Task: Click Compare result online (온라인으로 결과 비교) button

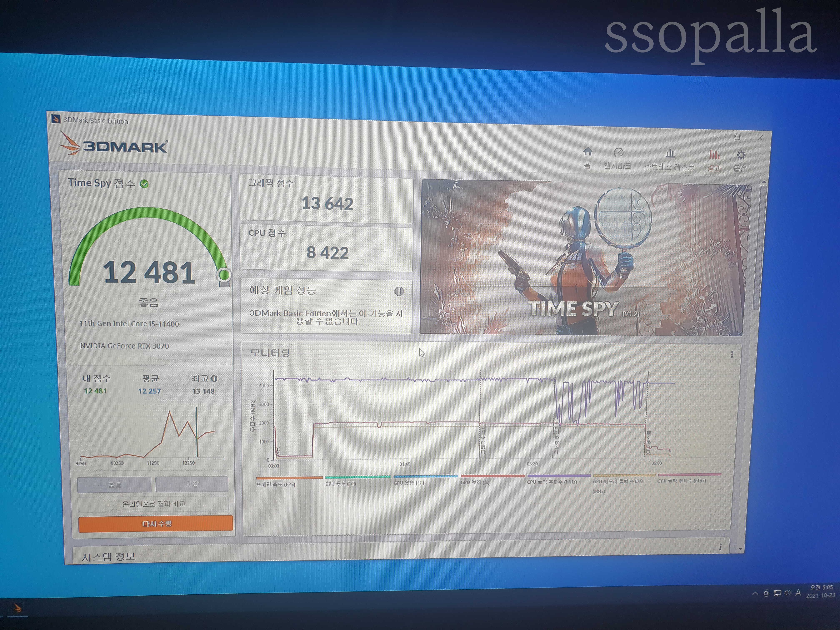Action: (153, 504)
